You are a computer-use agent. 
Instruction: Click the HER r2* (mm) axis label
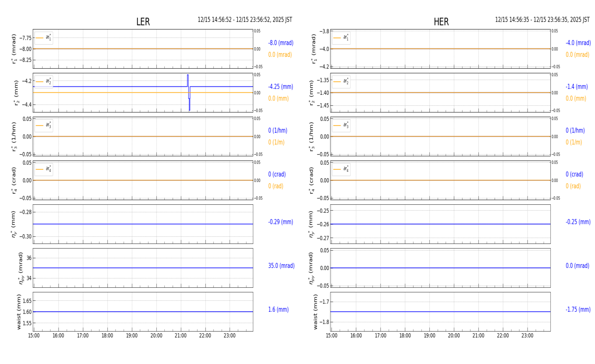[x=313, y=93]
